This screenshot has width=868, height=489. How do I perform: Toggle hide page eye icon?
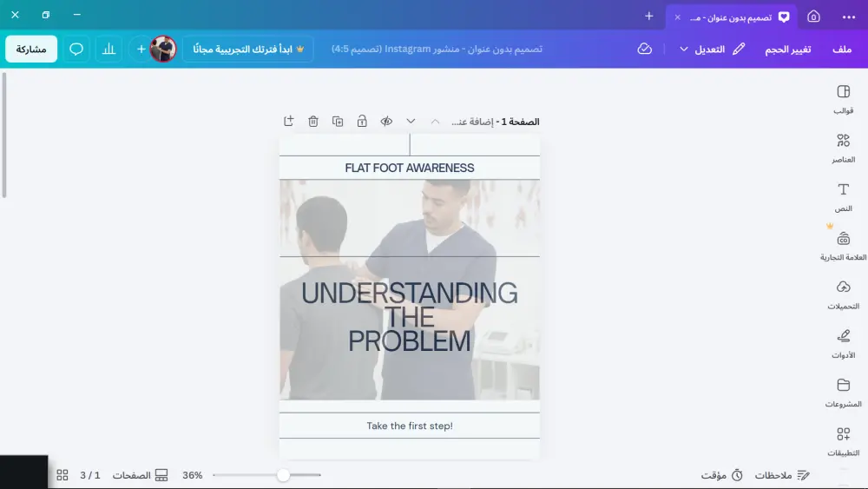386,122
